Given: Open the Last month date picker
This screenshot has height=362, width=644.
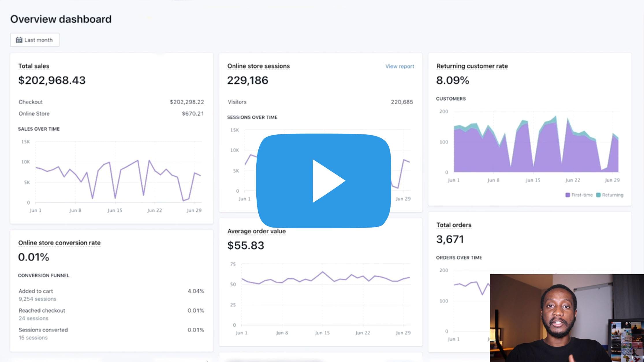Looking at the screenshot, I should tap(35, 40).
